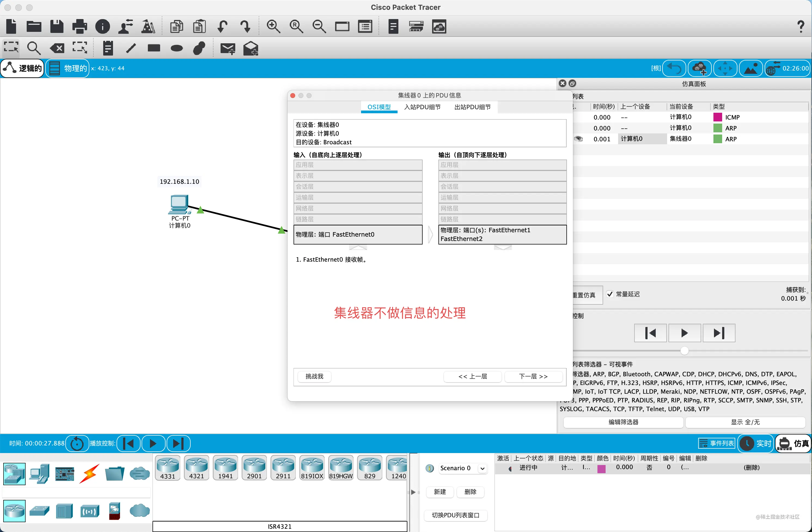Open Help with the question mark
The height and width of the screenshot is (532, 812).
[800, 26]
